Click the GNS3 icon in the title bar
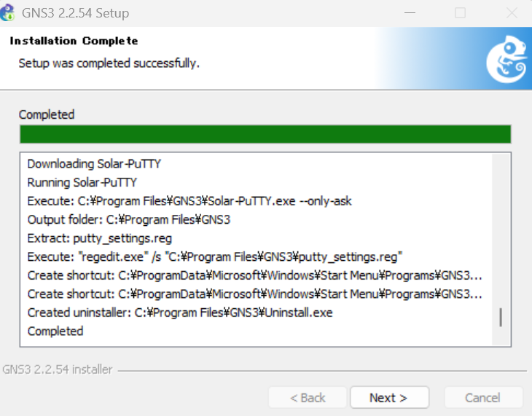This screenshot has width=532, height=416. [9, 13]
